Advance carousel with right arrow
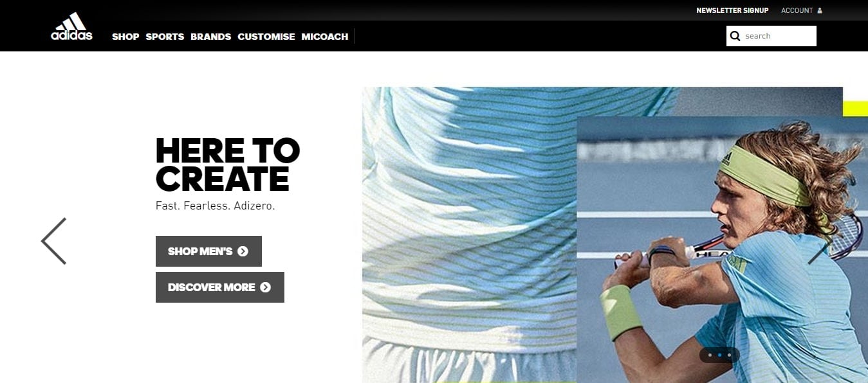The image size is (868, 383). (x=820, y=251)
